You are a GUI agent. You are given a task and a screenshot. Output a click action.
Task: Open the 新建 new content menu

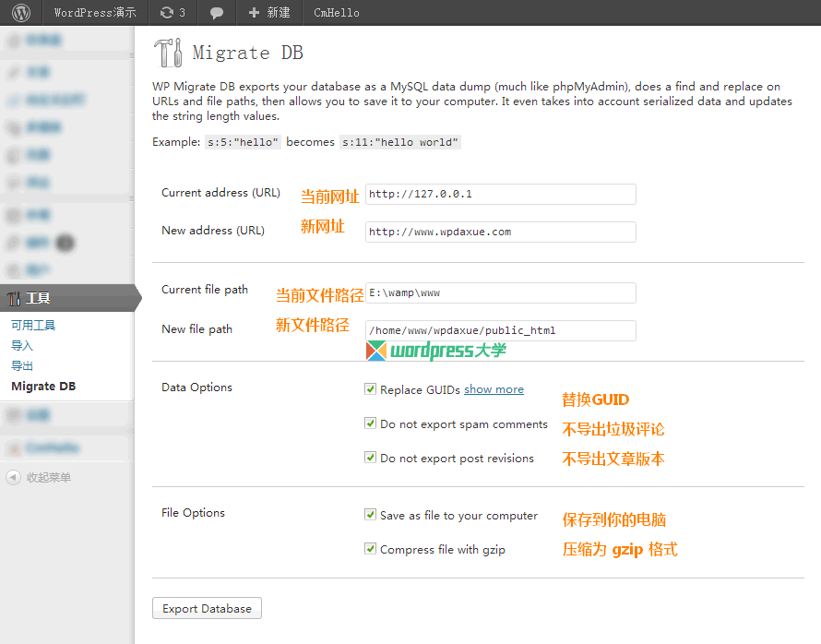coord(269,13)
